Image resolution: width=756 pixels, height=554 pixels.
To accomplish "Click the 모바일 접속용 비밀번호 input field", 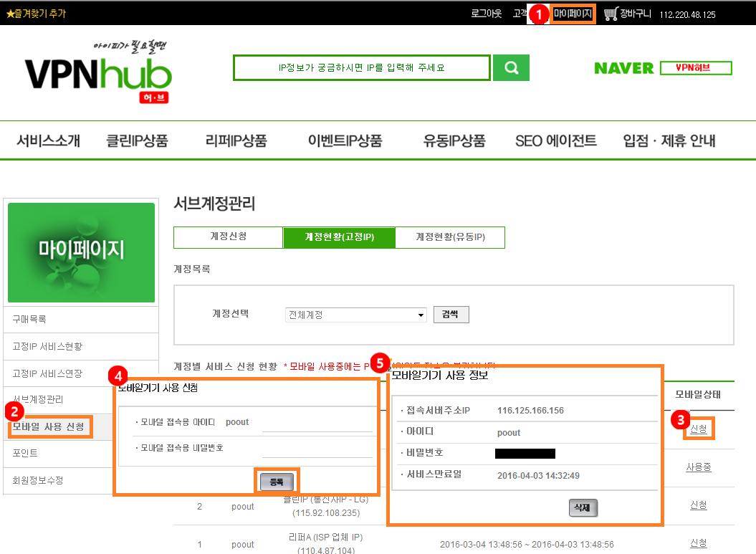I will (317, 449).
